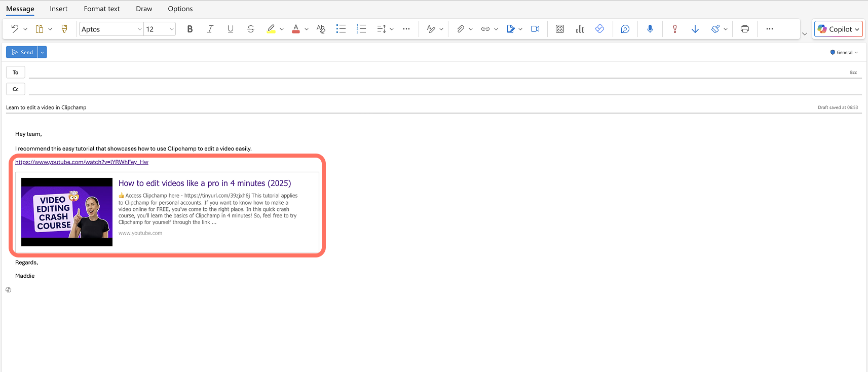This screenshot has height=372, width=868.
Task: Click the Paste clipboard icon
Action: [40, 29]
